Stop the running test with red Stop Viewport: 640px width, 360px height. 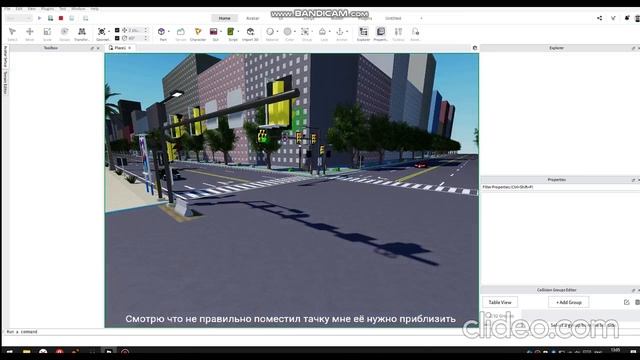tap(61, 18)
